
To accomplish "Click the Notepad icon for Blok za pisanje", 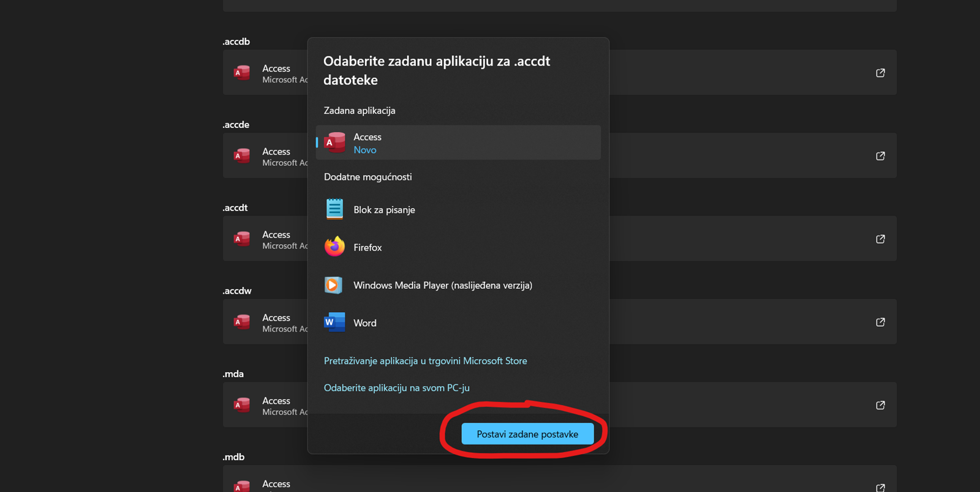I will tap(334, 209).
